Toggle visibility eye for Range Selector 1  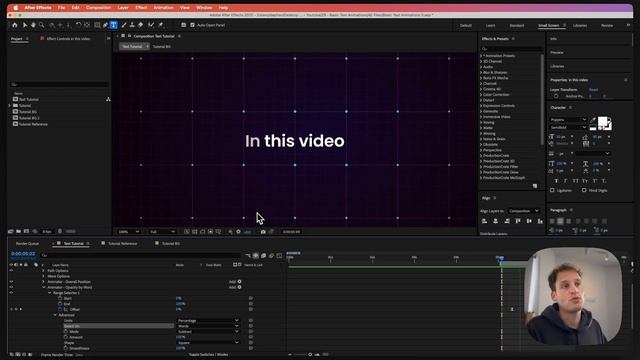(11, 293)
